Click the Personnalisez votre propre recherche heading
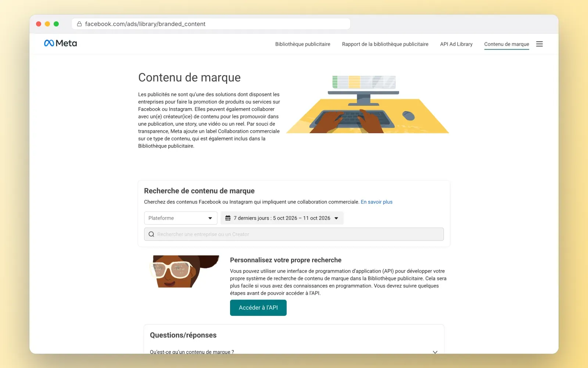The height and width of the screenshot is (368, 588). coord(286,260)
